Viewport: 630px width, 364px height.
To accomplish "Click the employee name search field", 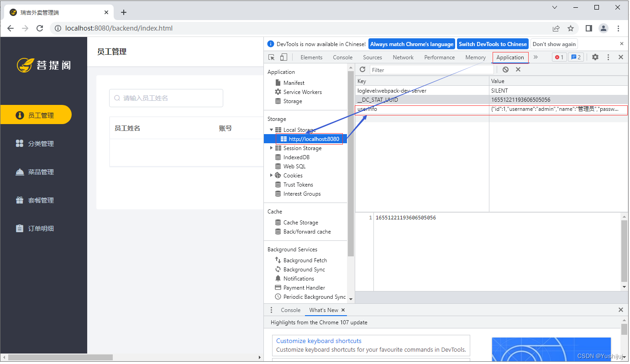I will (x=166, y=98).
